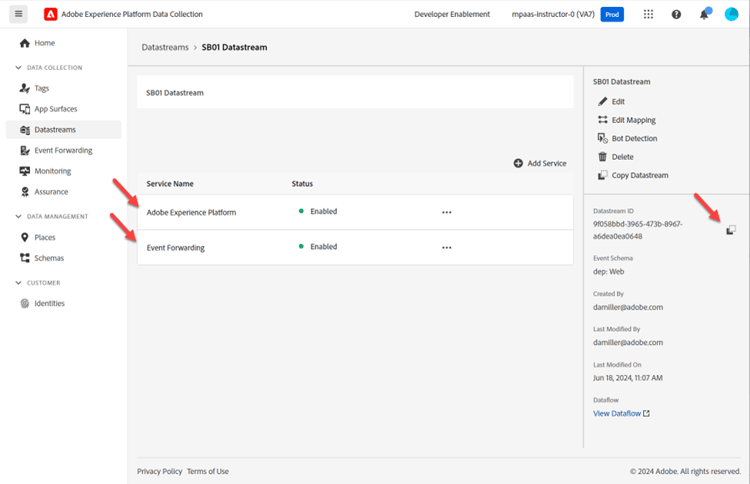Click the Jun 18, 2024, 11:07 AM date

tap(628, 378)
